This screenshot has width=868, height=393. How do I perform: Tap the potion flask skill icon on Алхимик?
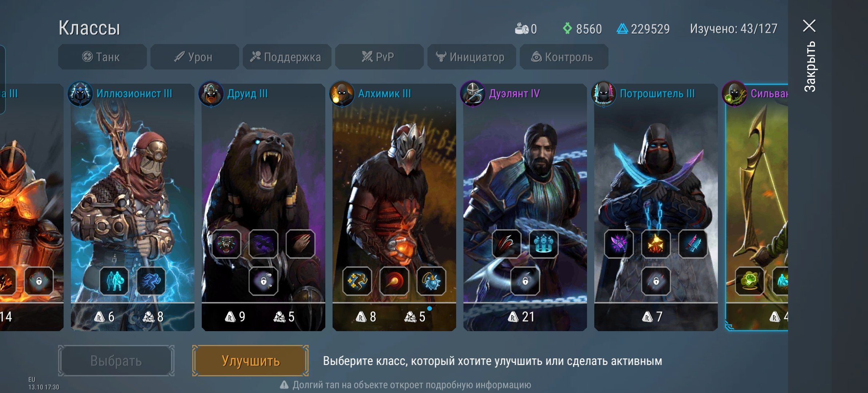tap(431, 281)
